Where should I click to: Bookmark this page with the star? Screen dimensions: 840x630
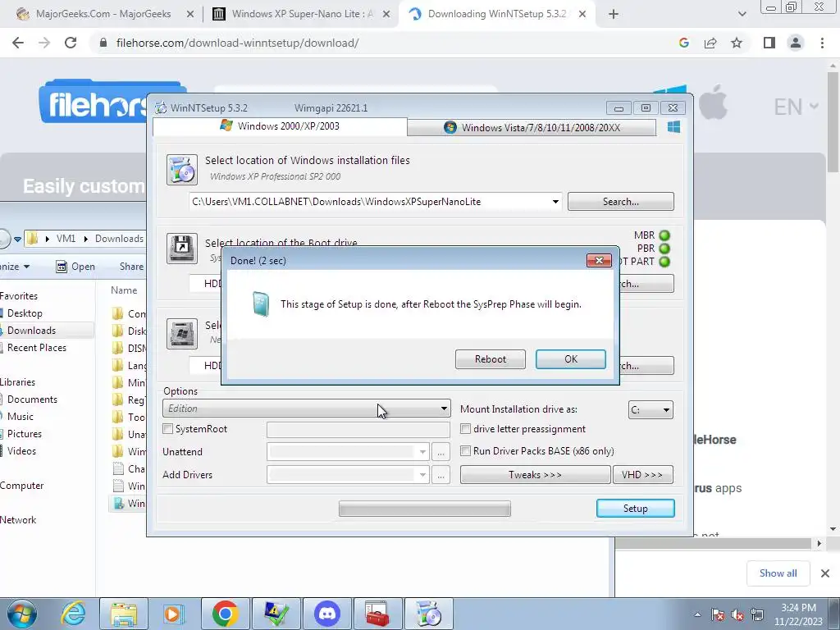pos(737,43)
